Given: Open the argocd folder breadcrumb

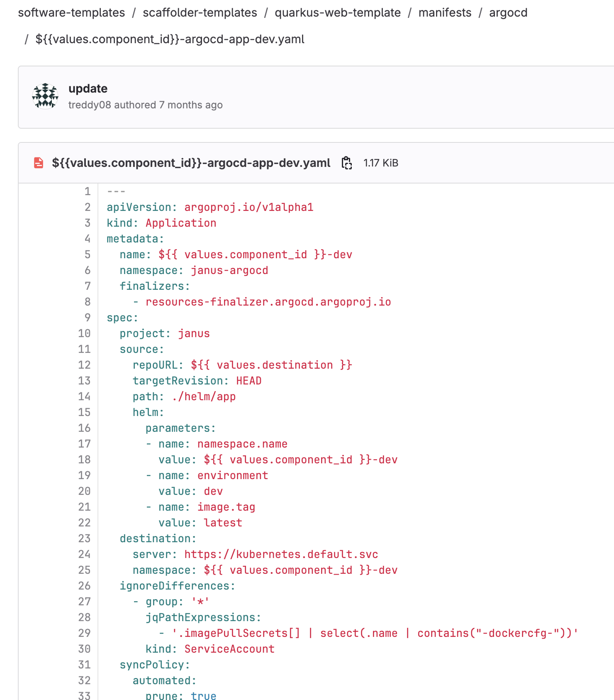Looking at the screenshot, I should 508,13.
